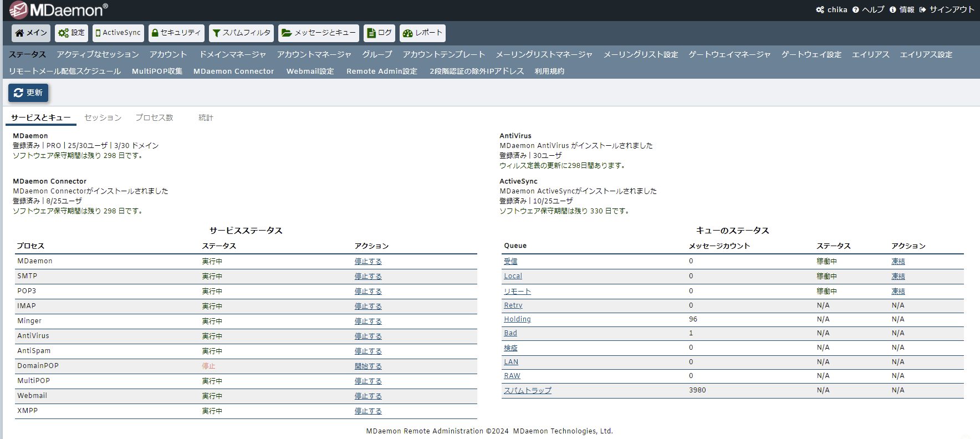Switch to the 統計 tab
This screenshot has width=980, height=439.
(206, 118)
